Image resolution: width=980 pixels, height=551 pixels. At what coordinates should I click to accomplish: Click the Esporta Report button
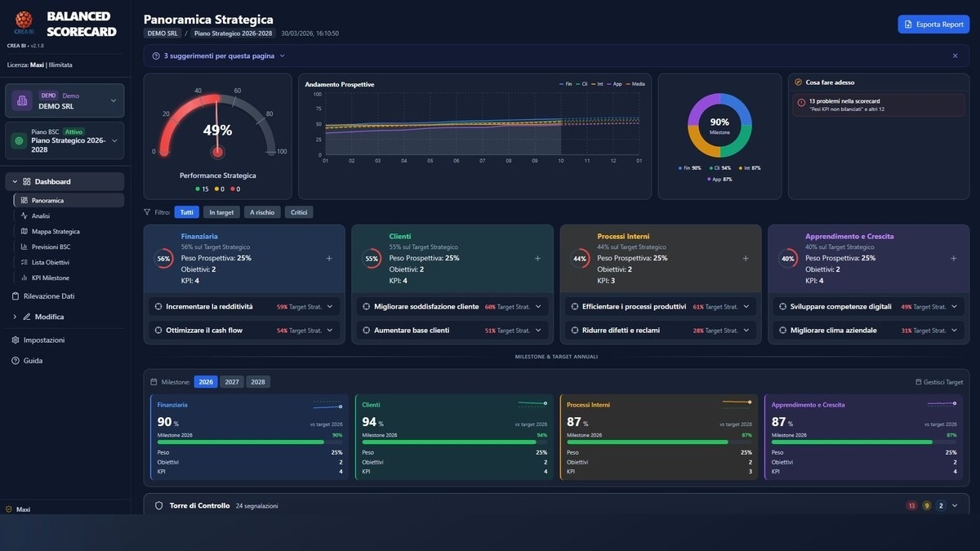click(933, 24)
